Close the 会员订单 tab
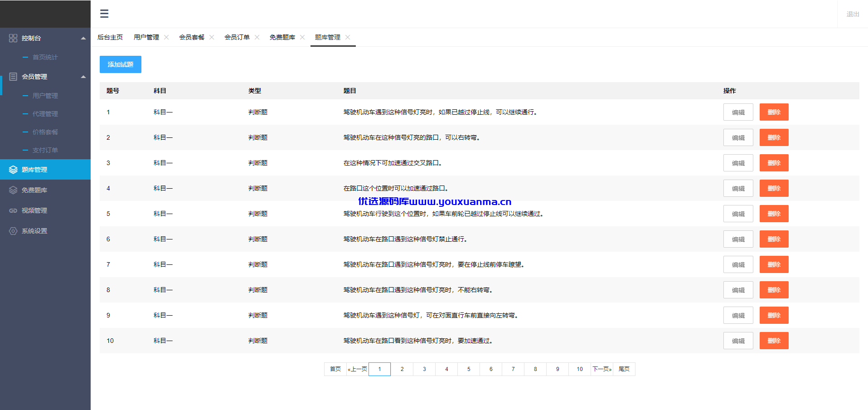Image resolution: width=868 pixels, height=410 pixels. coord(257,37)
